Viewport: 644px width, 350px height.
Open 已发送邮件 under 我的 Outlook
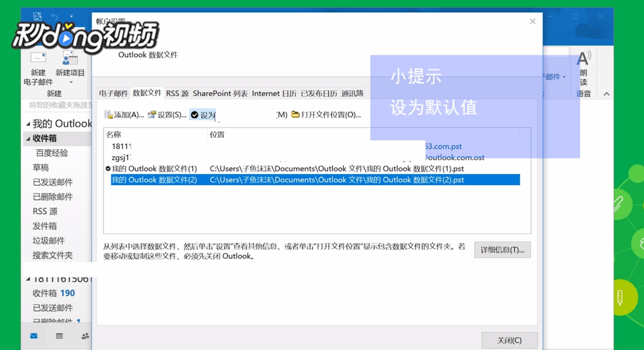tap(53, 182)
